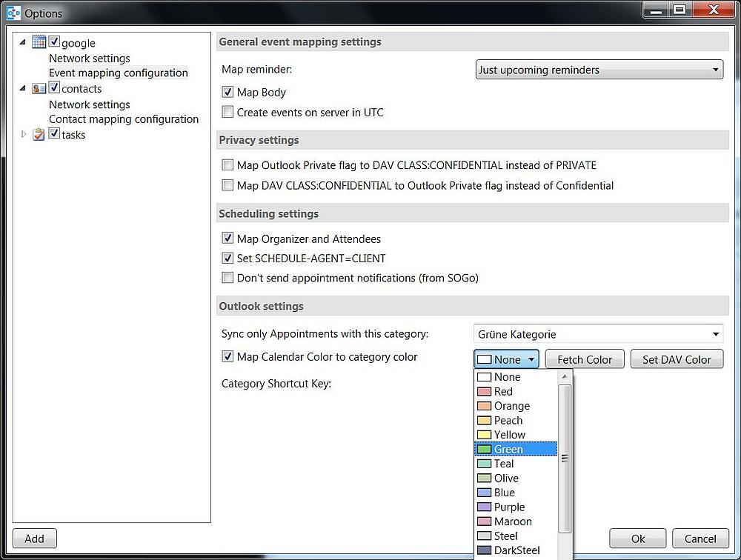Choose DarkSteel in the color list
Viewport: 741px width, 560px height.
tap(516, 550)
